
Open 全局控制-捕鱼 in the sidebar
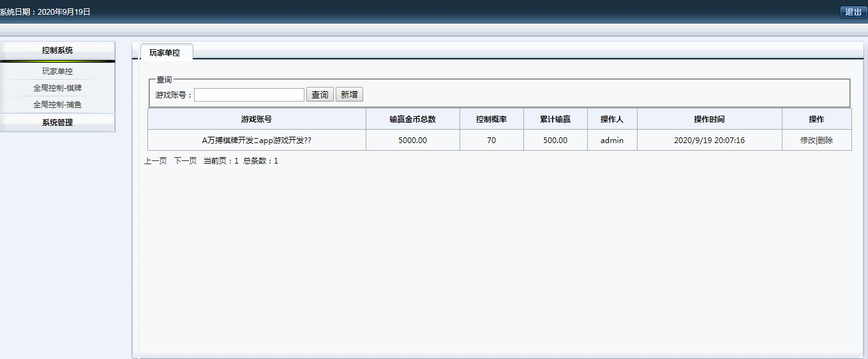(57, 105)
